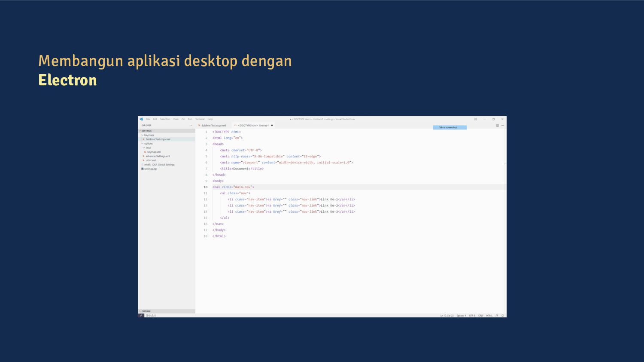Open advancedSettings.xml in the explorer
The height and width of the screenshot is (362, 644).
[167, 156]
